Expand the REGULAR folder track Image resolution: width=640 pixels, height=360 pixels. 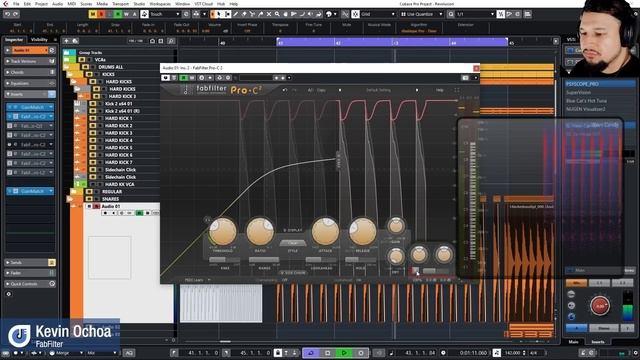coord(74,192)
